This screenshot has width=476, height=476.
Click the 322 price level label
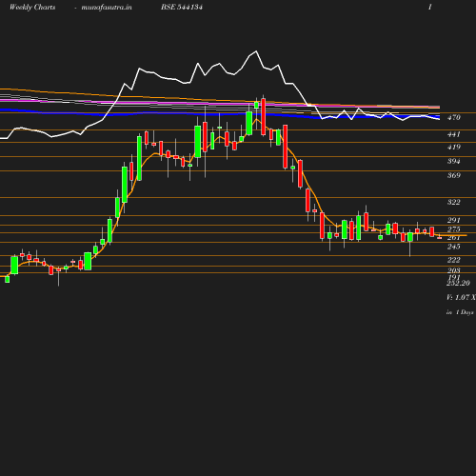[454, 202]
